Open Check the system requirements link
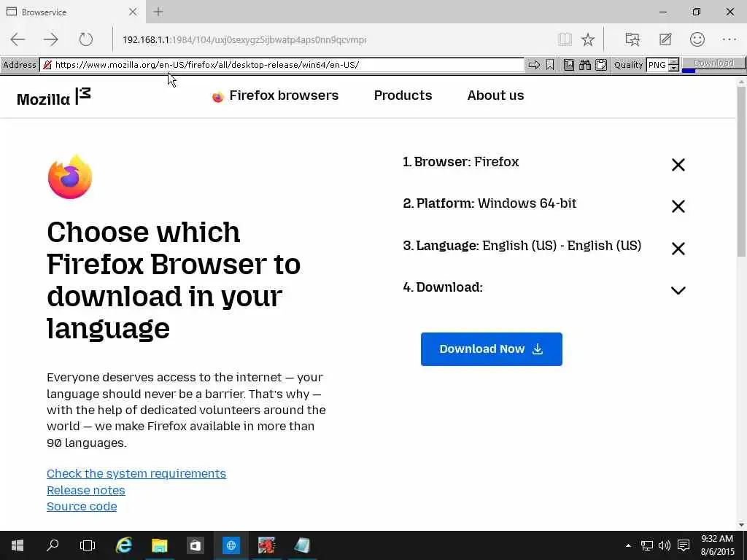This screenshot has width=747, height=560. [136, 473]
